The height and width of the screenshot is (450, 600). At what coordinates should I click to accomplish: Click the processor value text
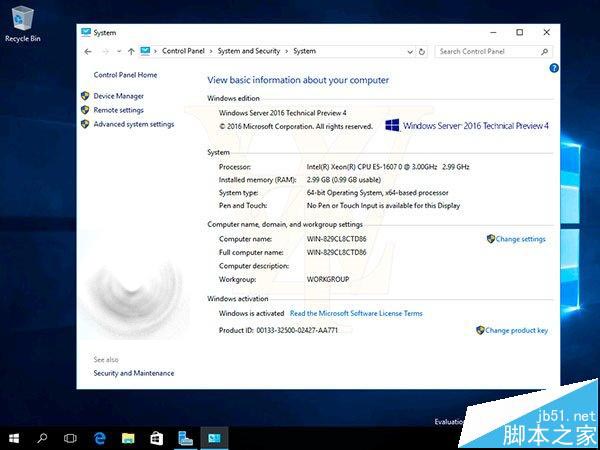(388, 167)
